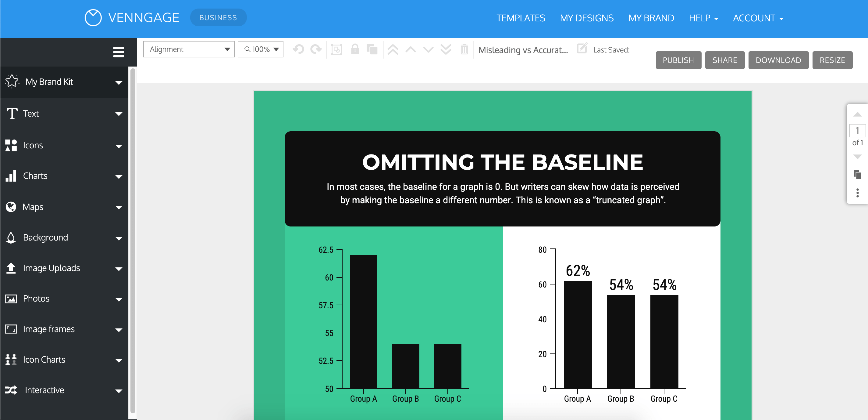The width and height of the screenshot is (868, 420).
Task: Click the undo arrow toolbar icon
Action: 298,49
